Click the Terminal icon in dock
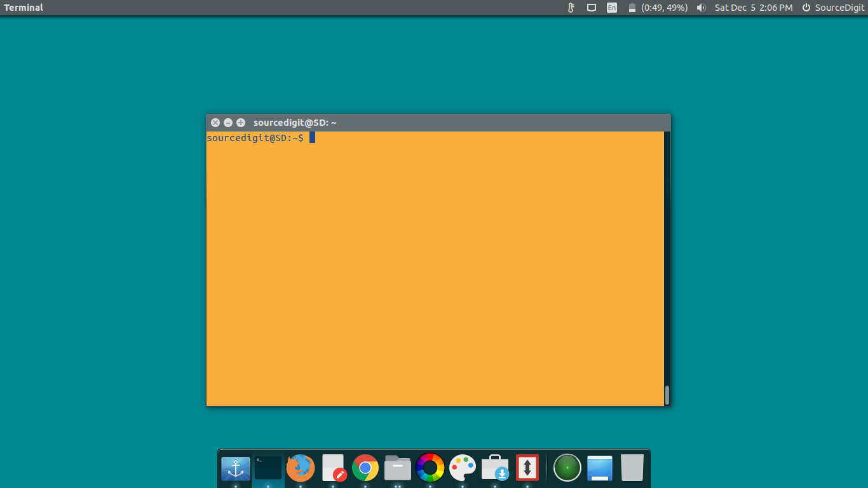Screen dimensions: 868x488 click(x=268, y=468)
